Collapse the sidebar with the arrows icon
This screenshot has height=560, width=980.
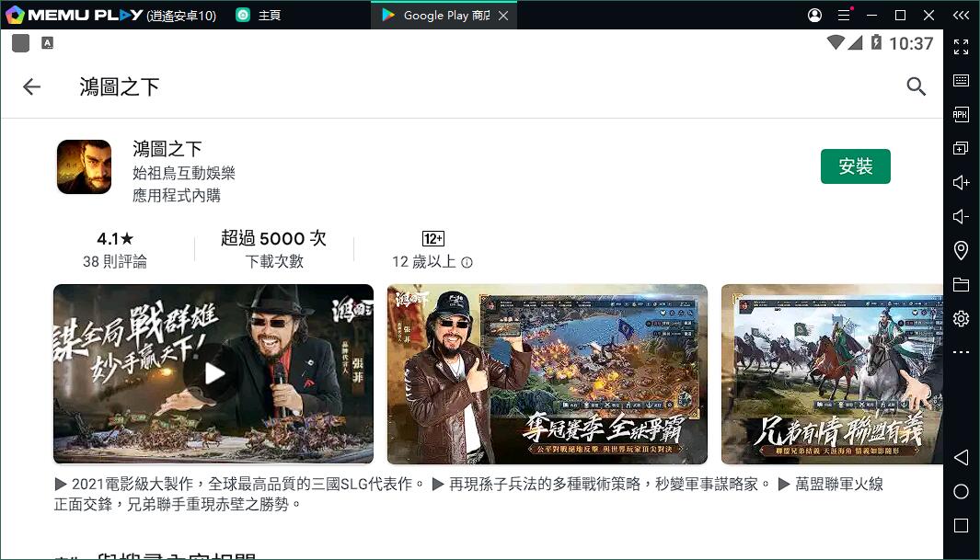[x=961, y=15]
